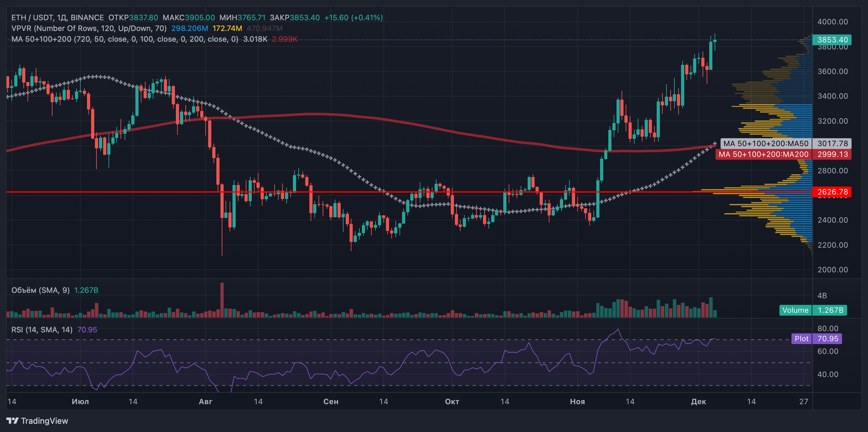The image size is (868, 432).
Task: Select the MA 50+100+200 indicator legend
Action: (125, 39)
